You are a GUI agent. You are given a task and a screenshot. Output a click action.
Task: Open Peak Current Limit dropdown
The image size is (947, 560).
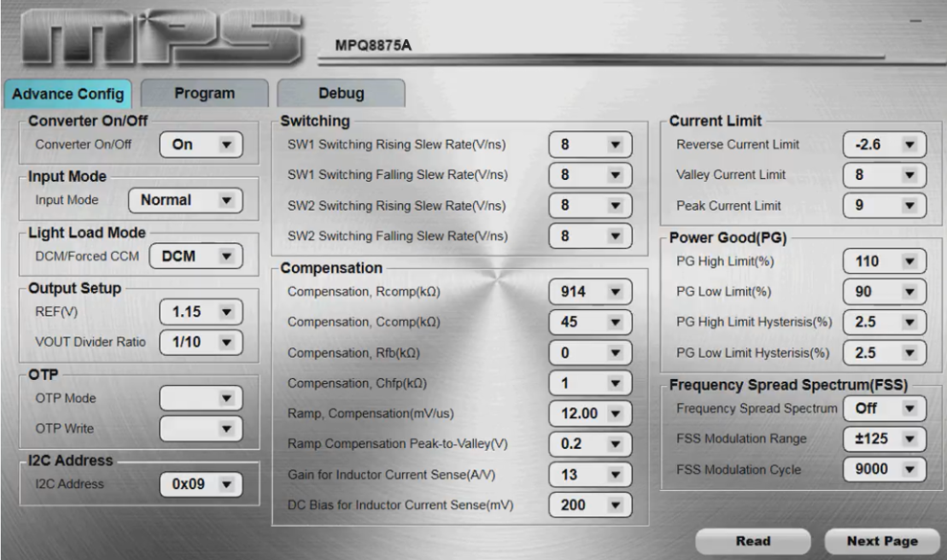[884, 206]
